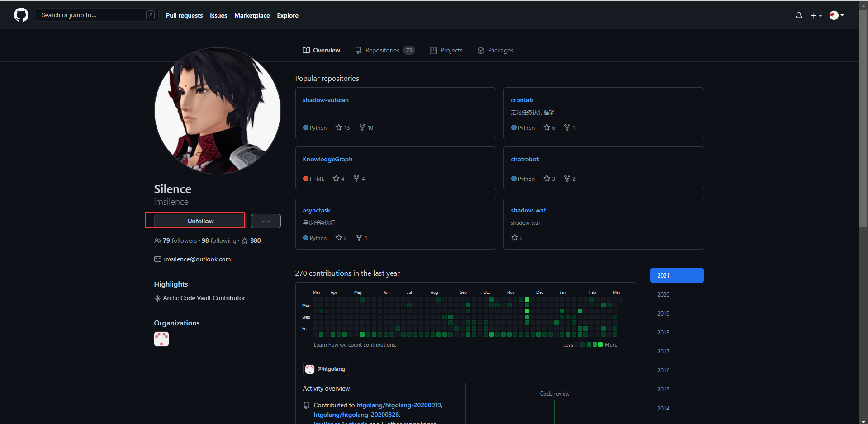The height and width of the screenshot is (424, 868).
Task: View shadow-waf's 2 stargazers
Action: (517, 238)
